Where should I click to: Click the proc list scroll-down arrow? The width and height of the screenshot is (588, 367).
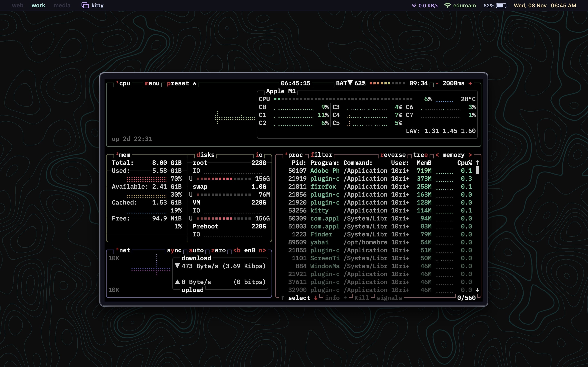(478, 290)
